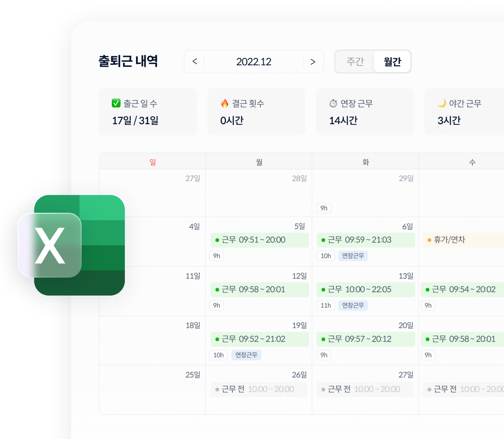Open the 연장 근무 14시간 card
Viewport: 504px width, 439px height.
[x=365, y=112]
